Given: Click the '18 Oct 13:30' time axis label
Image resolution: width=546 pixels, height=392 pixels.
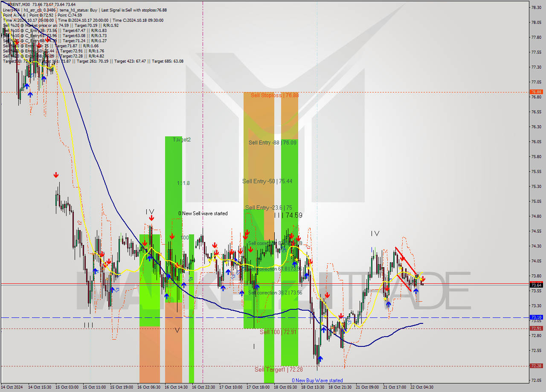Looking at the screenshot, I should 313,387.
